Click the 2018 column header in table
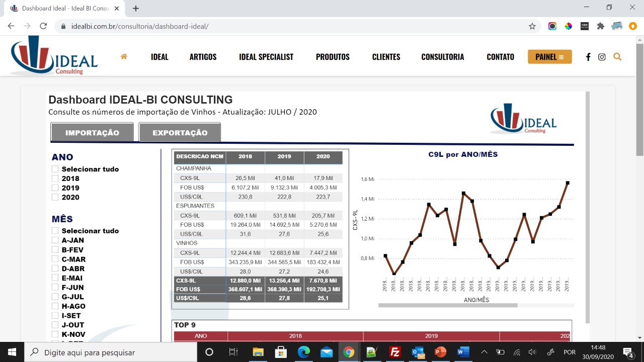Viewport: 644px width, 362px height. 245,156
